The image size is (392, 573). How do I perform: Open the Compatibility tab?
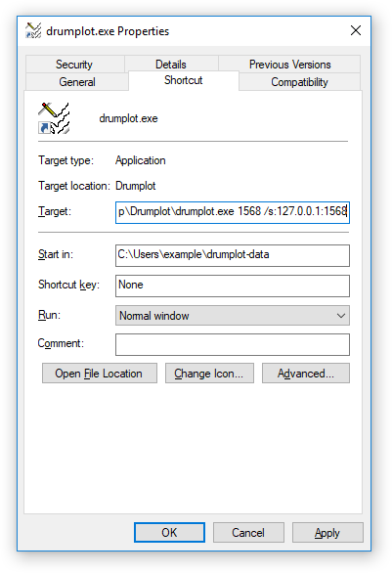click(x=299, y=82)
